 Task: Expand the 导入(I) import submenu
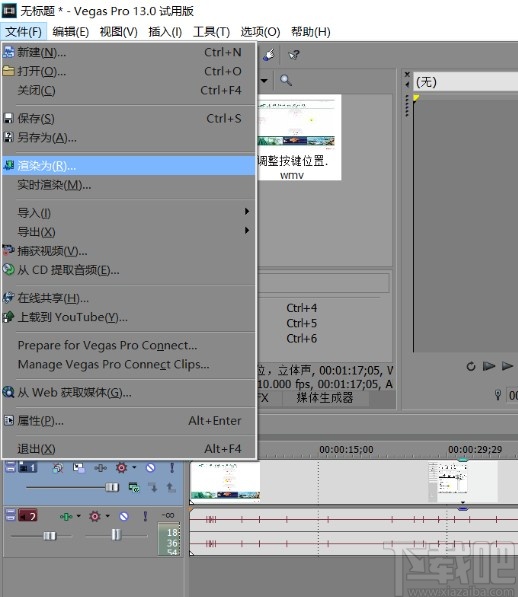click(x=129, y=213)
